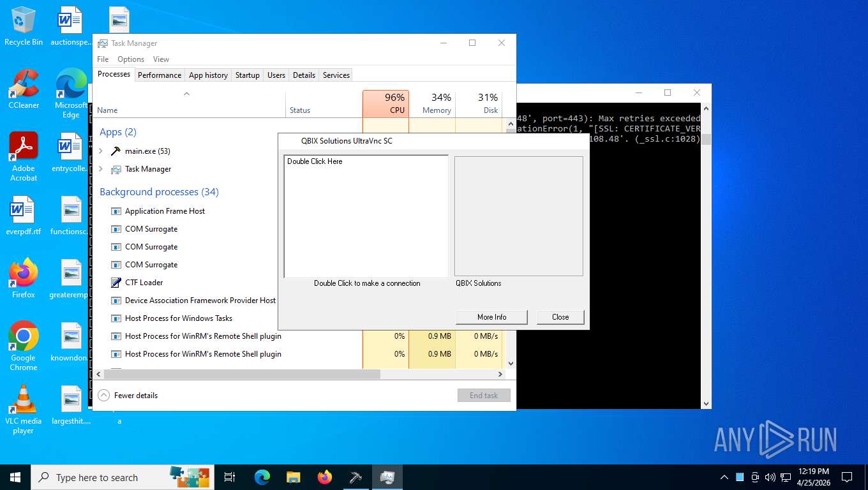Show hidden system tray icons
The image size is (868, 490).
tap(724, 477)
